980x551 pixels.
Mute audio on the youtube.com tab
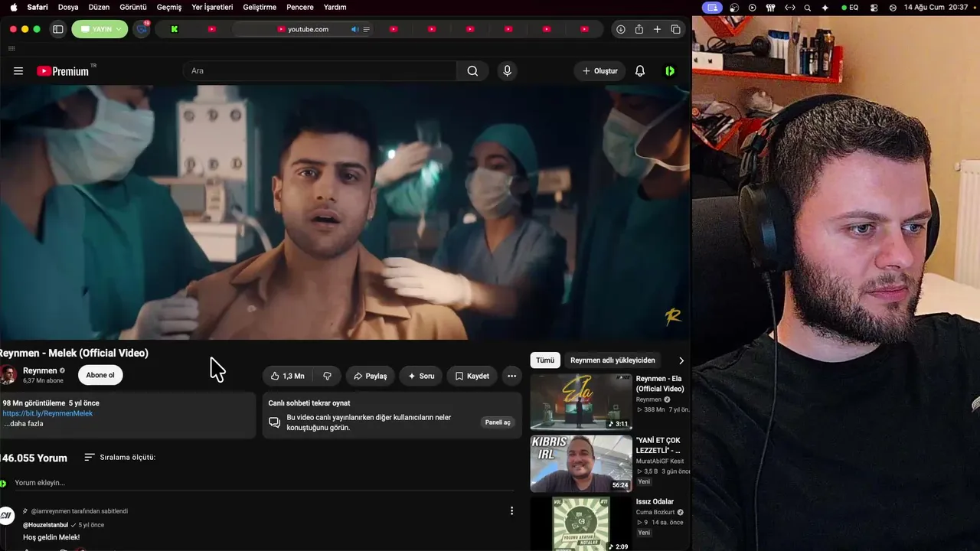coord(354,29)
